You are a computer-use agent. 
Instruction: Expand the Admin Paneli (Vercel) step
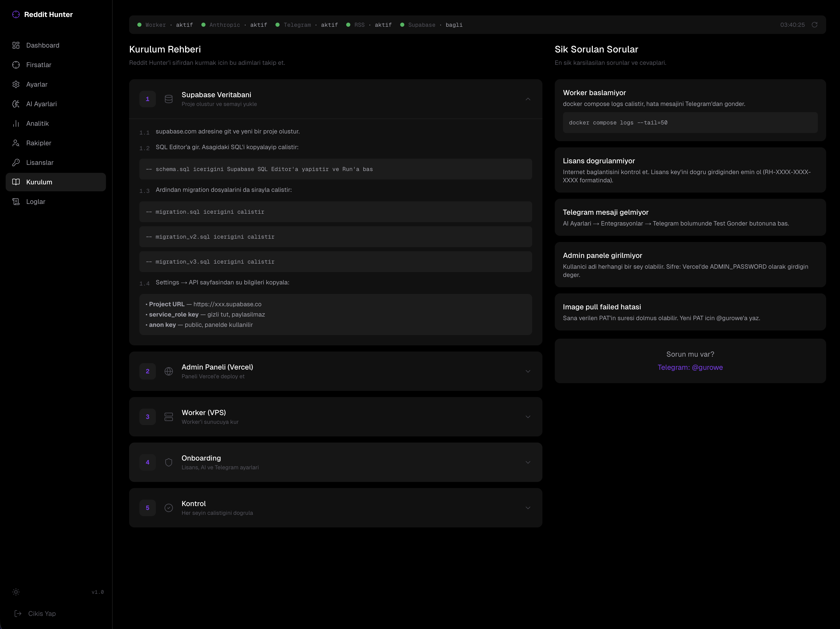pyautogui.click(x=528, y=371)
